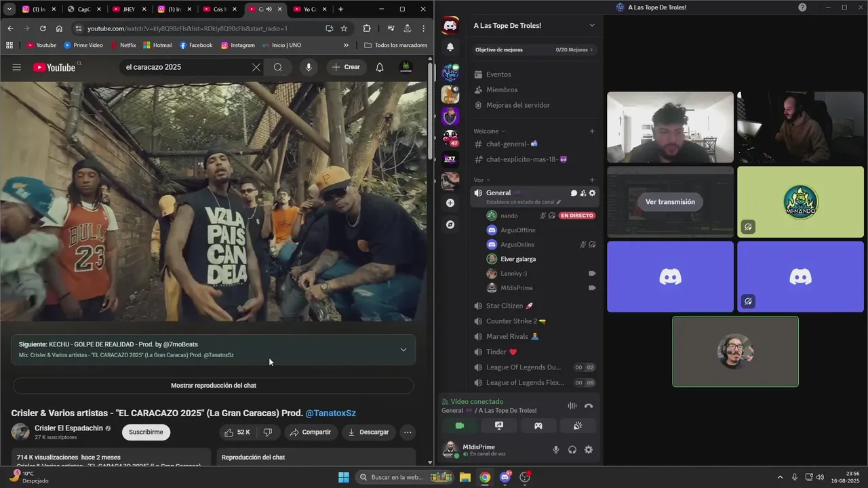The height and width of the screenshot is (488, 868).
Task: Open YouTube hamburger guide menu
Action: [17, 67]
